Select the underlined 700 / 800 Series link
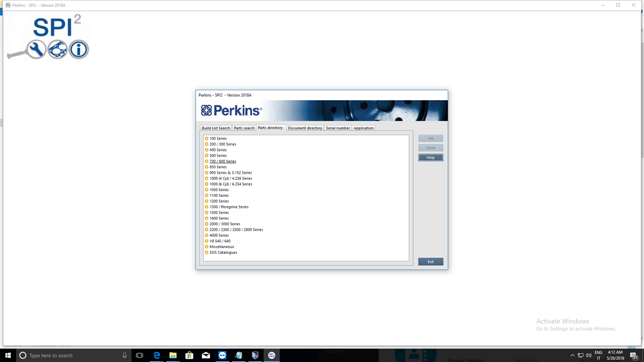The image size is (644, 362). 223,161
